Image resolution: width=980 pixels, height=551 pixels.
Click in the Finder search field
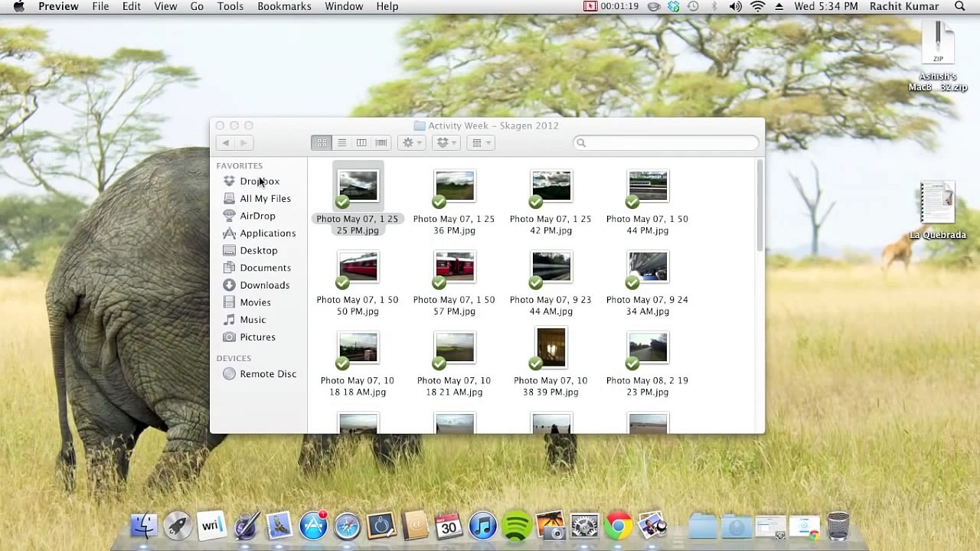pos(665,143)
